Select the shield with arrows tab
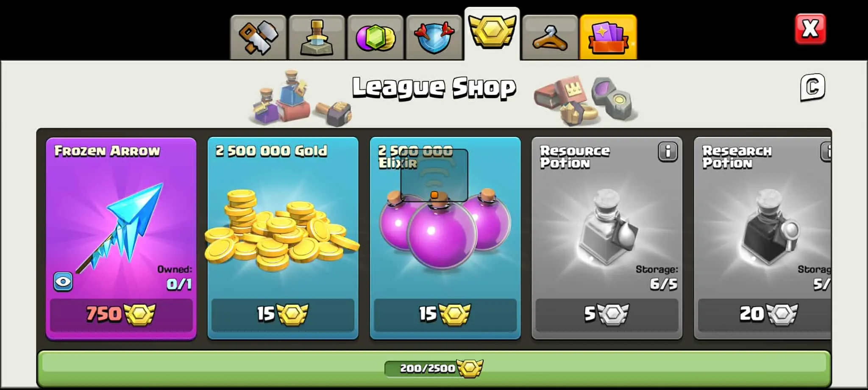Screen dimensions: 868x390 tap(434, 37)
